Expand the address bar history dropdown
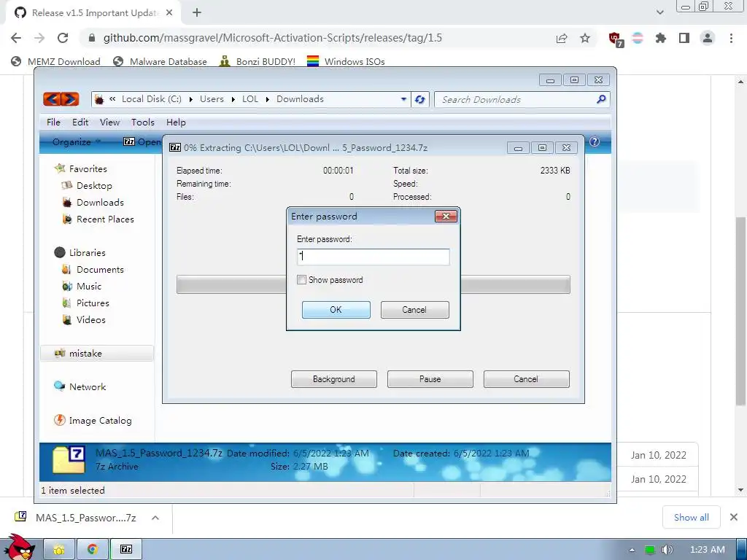Screen dimensions: 747x560 (x=403, y=99)
